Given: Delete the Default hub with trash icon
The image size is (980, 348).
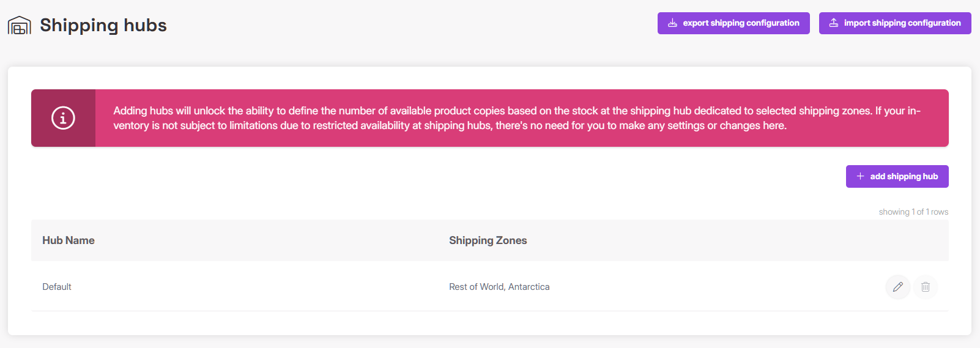Looking at the screenshot, I should coord(926,287).
